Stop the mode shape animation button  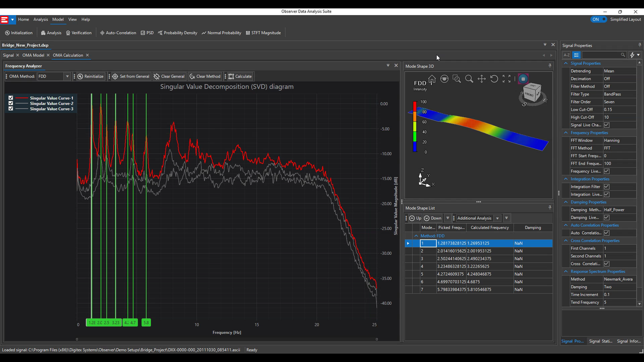pyautogui.click(x=523, y=79)
